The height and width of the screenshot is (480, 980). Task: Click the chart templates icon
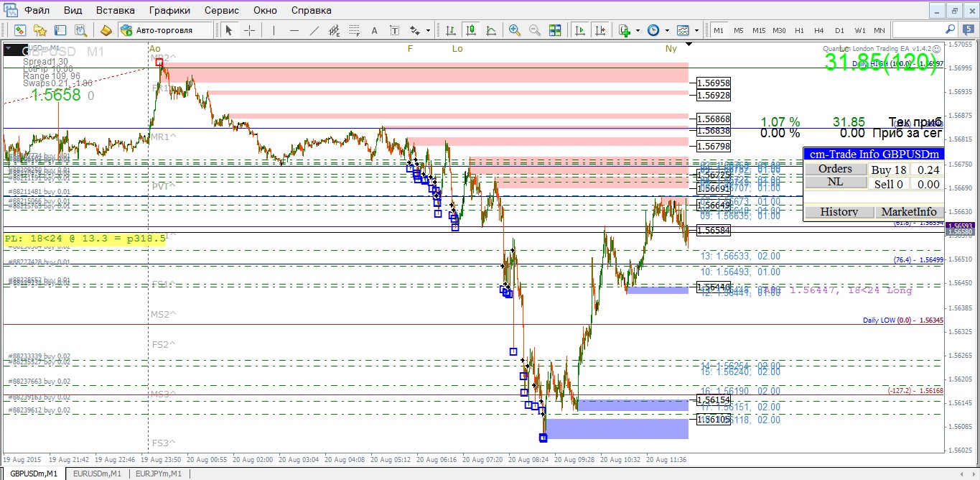[683, 30]
